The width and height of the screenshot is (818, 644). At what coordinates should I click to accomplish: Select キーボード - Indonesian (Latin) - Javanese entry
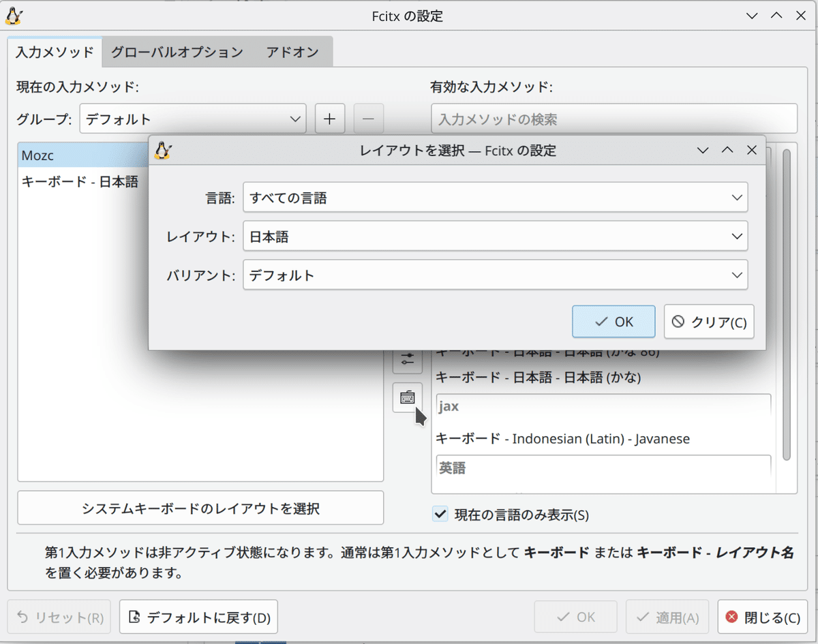[562, 439]
